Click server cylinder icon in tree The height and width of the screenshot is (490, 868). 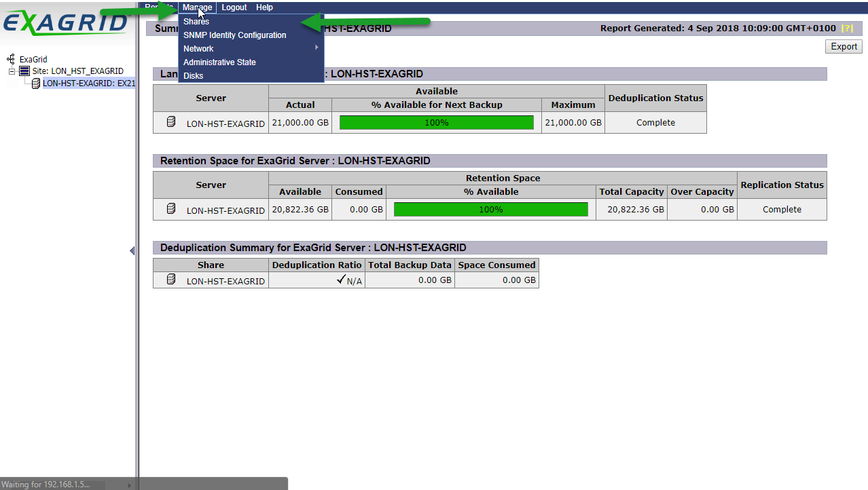36,83
